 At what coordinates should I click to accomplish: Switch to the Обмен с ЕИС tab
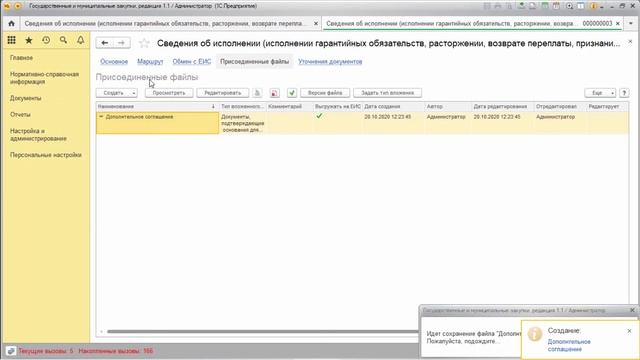(191, 62)
